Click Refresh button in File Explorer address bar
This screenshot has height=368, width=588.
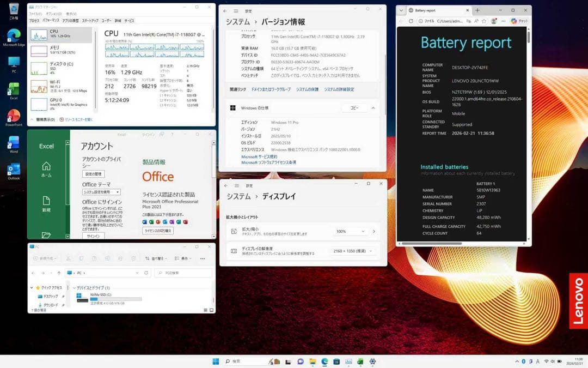[146, 273]
